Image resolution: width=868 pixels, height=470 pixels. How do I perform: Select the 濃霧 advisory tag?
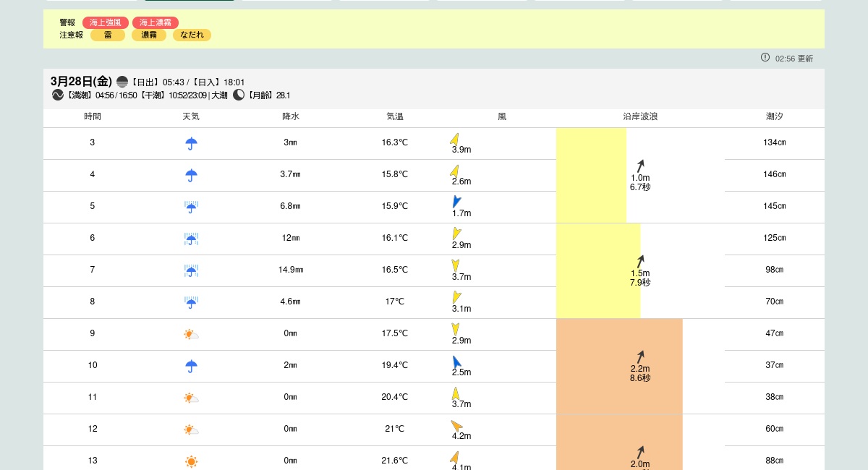point(149,35)
